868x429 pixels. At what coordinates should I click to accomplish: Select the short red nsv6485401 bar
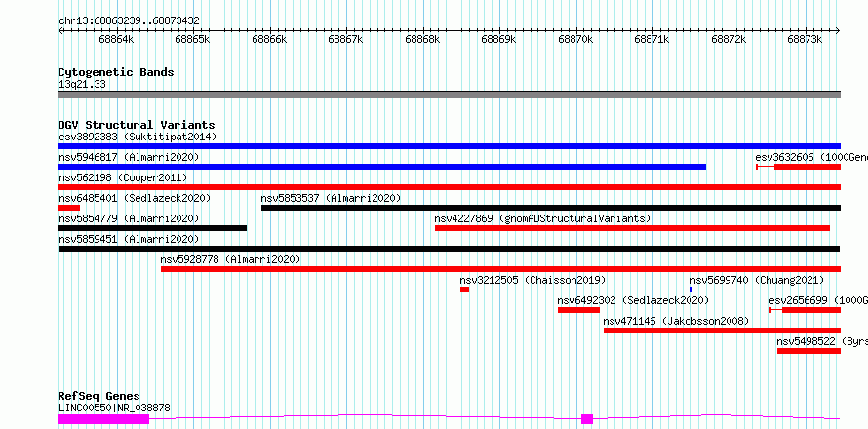pyautogui.click(x=68, y=208)
